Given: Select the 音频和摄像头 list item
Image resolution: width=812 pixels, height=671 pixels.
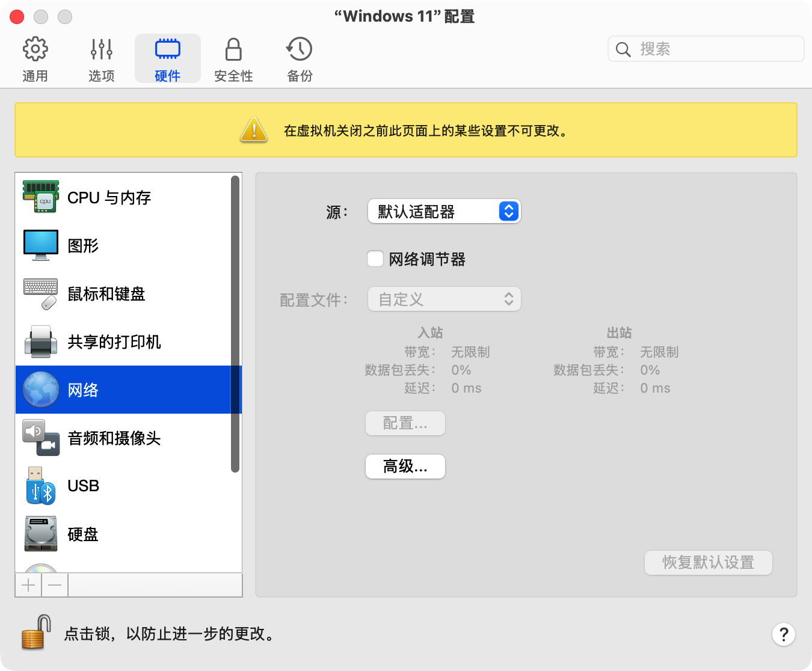Looking at the screenshot, I should point(123,438).
